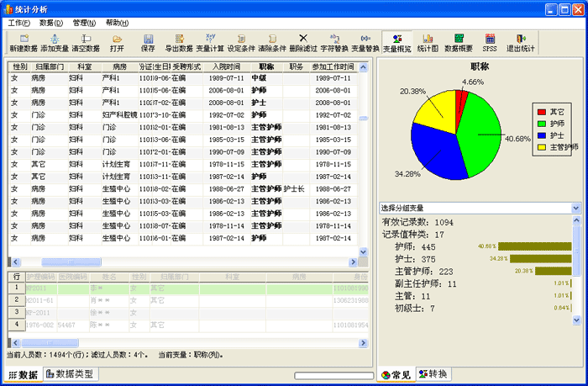Click the 40.68% bar in statistics list
The width and height of the screenshot is (588, 386).
535,246
